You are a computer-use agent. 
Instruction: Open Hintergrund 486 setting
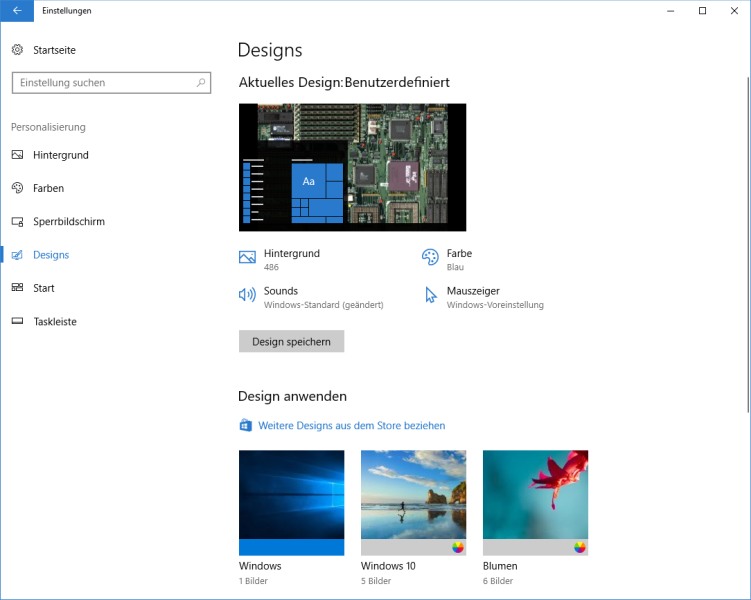coord(280,260)
